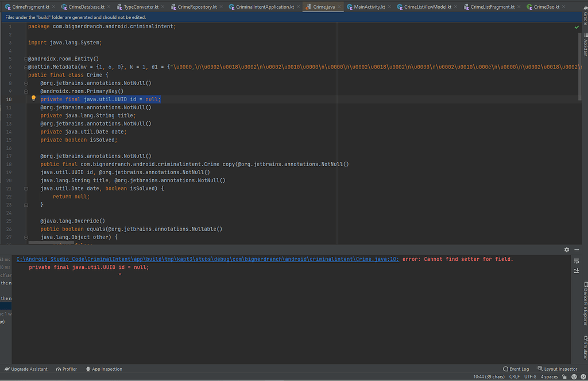
Task: Open the CRLF line separator selector
Action: coord(514,377)
